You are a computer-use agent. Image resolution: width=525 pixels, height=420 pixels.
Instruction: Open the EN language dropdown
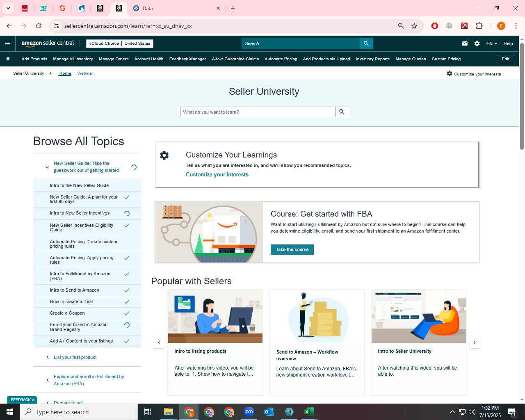(x=491, y=43)
